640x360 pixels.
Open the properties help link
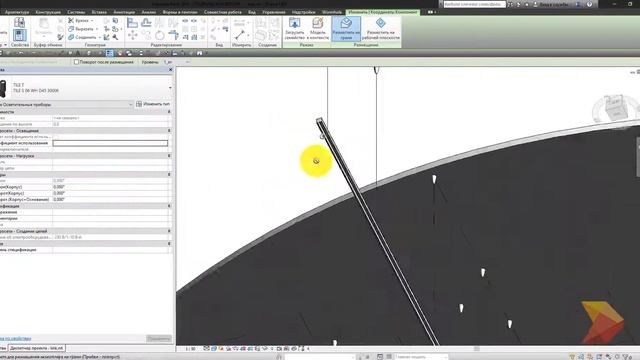tap(16, 338)
